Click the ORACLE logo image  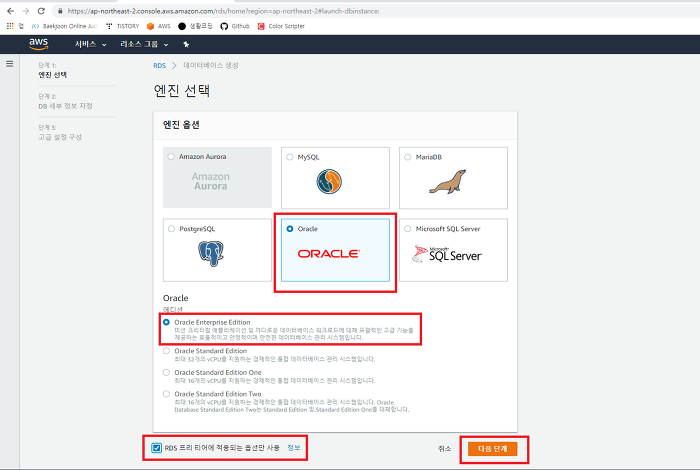click(329, 254)
